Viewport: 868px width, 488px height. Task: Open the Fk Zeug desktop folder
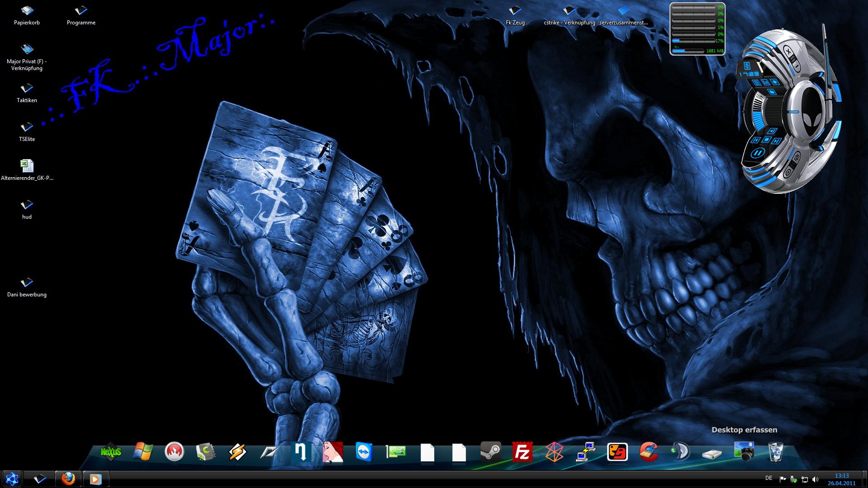515,15
